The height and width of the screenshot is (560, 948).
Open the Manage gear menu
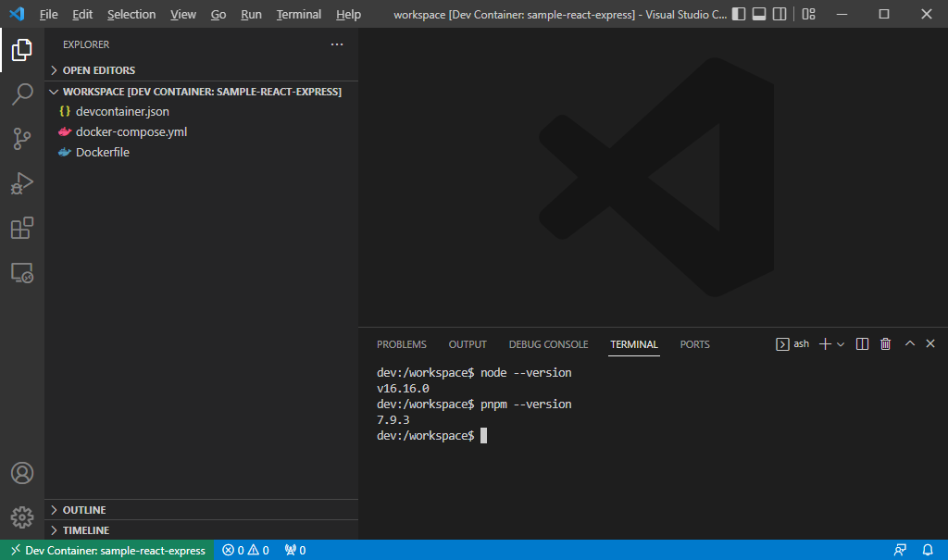point(22,517)
